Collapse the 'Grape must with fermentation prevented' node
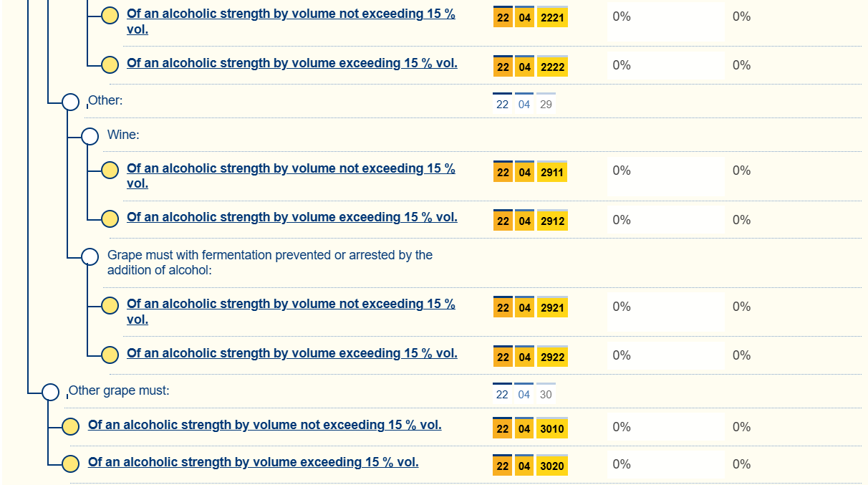 tap(90, 256)
